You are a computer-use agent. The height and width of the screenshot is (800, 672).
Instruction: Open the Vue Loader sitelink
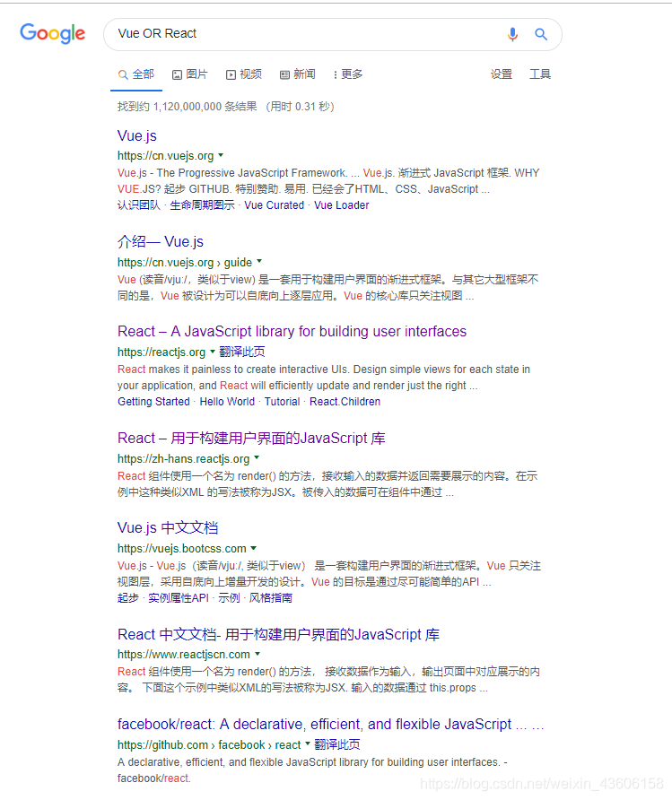(x=341, y=205)
